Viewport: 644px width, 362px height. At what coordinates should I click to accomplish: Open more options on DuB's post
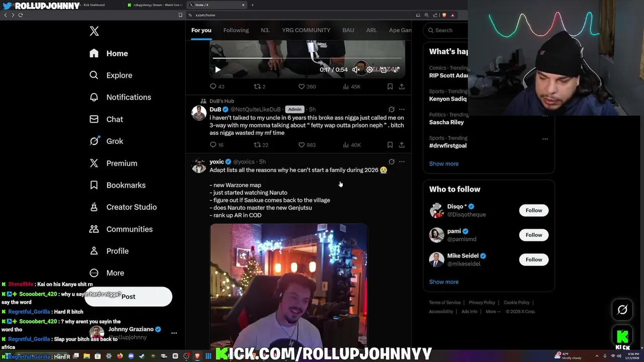click(401, 109)
